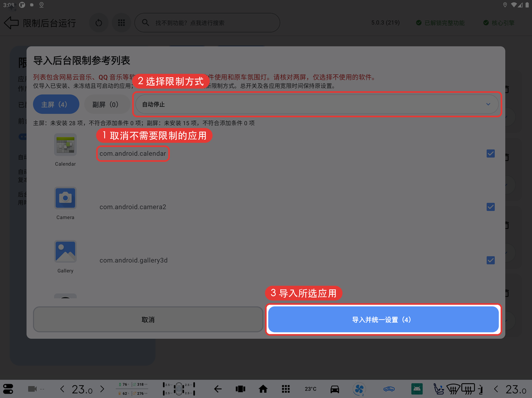Toggle rear window defrost icon
This screenshot has height=398, width=532.
pyautogui.click(x=468, y=389)
